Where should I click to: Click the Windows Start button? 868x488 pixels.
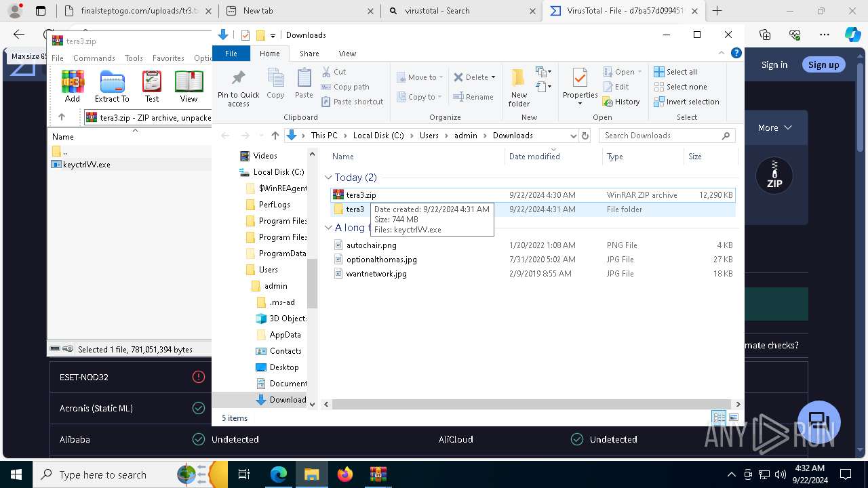(16, 474)
